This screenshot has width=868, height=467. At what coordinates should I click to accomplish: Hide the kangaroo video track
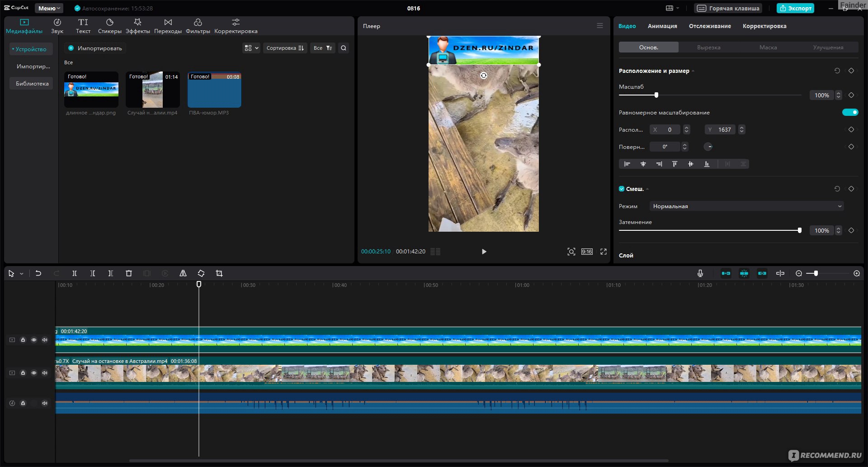pos(34,373)
